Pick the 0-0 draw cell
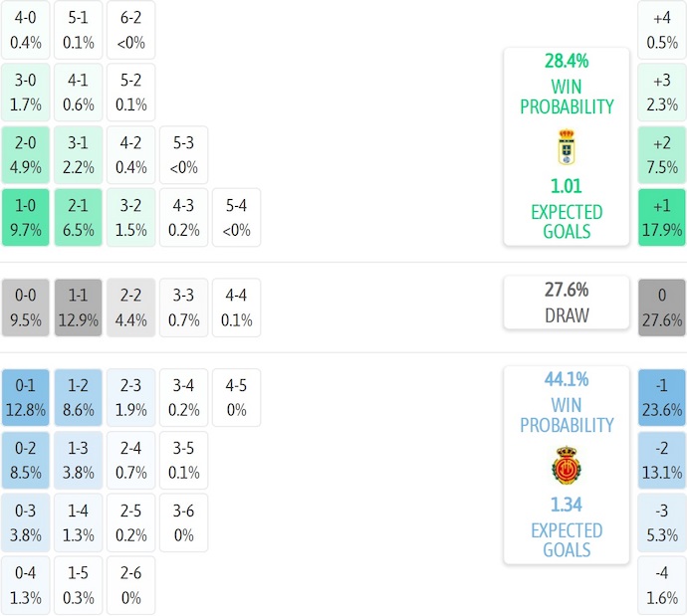687x616 pixels. pyautogui.click(x=26, y=308)
